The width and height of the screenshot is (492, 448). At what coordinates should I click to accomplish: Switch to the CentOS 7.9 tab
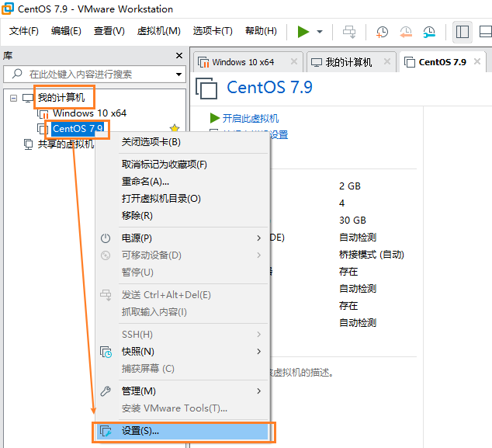pos(442,62)
